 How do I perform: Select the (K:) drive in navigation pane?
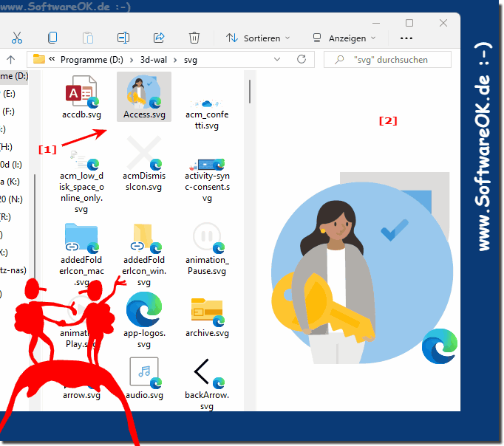(10, 182)
